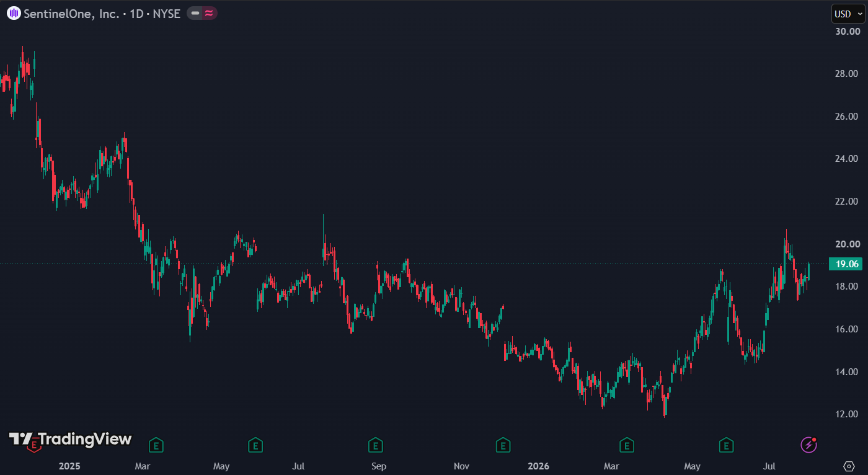Click the 22.00 price axis label
Screen dimensions: 868x475
[x=848, y=202]
